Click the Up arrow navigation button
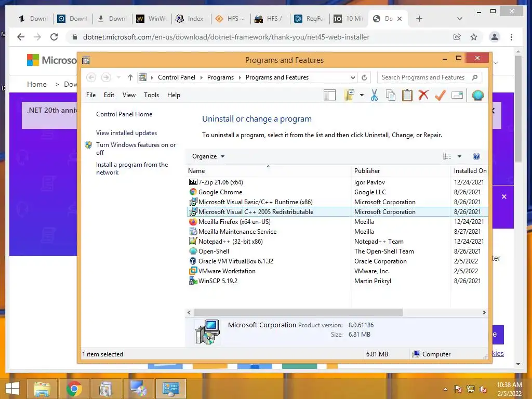Viewport: 532px width, 399px height. coord(130,77)
